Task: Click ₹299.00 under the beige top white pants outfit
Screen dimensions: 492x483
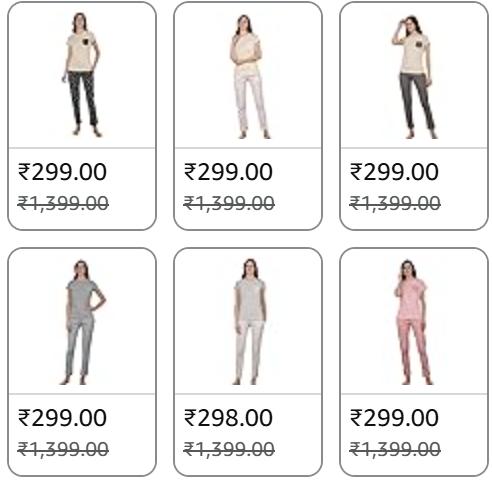Action: [x=228, y=172]
